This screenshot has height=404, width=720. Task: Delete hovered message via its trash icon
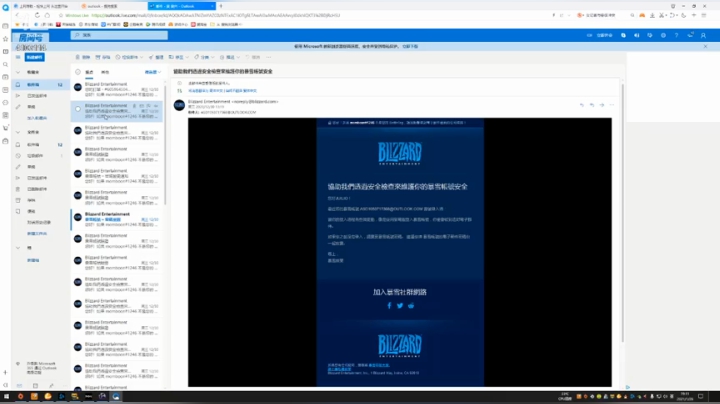click(x=135, y=106)
